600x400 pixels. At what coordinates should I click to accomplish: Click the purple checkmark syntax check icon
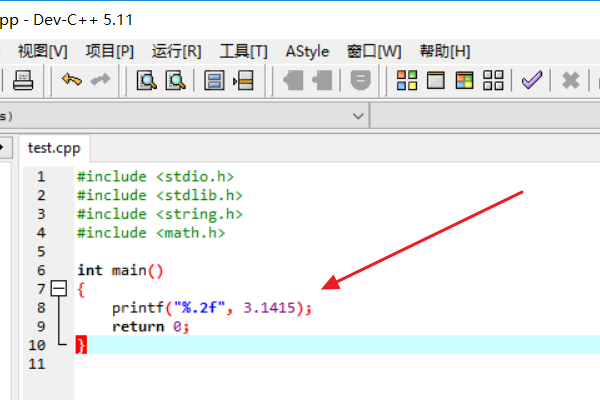click(531, 81)
